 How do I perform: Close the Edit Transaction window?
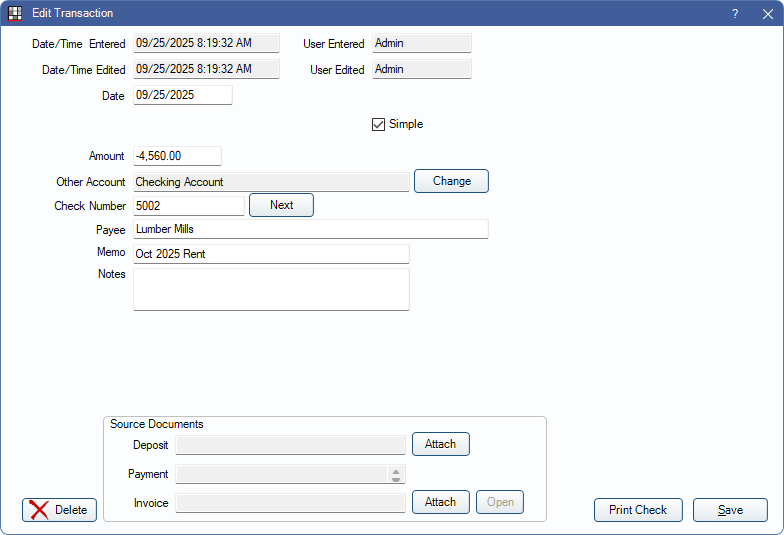[767, 13]
